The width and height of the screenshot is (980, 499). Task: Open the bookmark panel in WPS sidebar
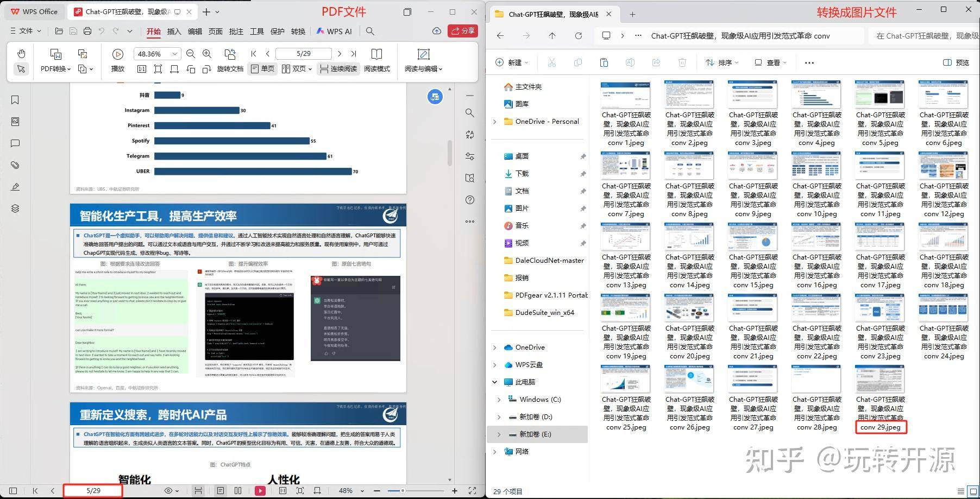(x=15, y=100)
